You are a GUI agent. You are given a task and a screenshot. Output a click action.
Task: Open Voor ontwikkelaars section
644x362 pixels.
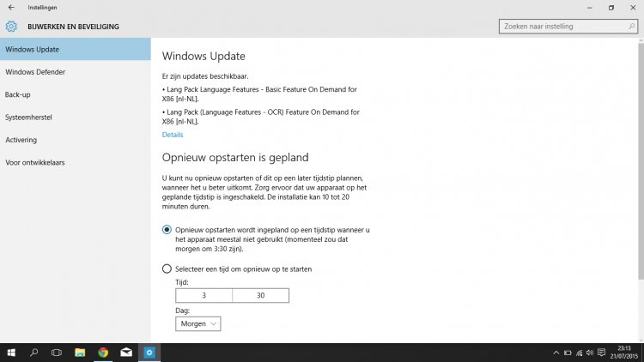76,162
